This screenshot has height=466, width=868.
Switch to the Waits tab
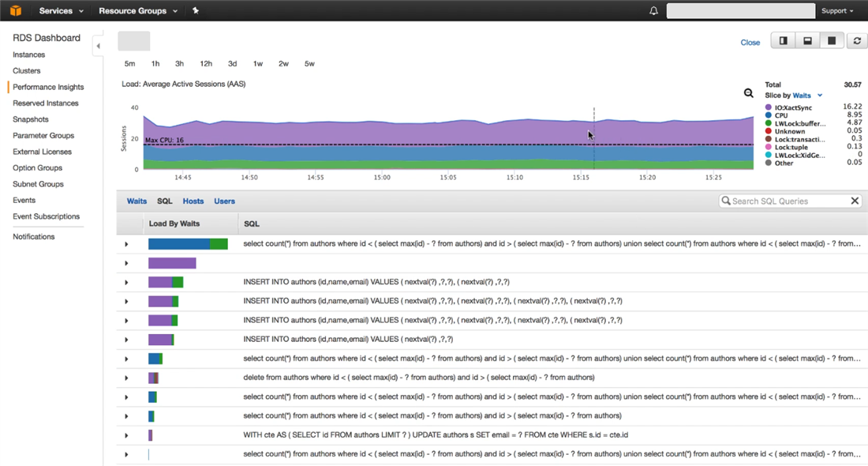point(137,201)
